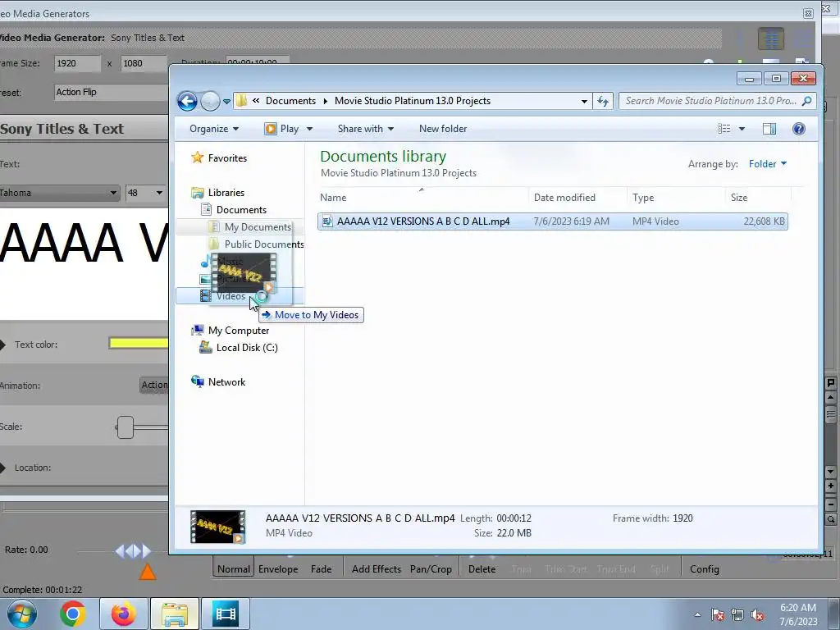The height and width of the screenshot is (630, 840).
Task: Click Documents in the address breadcrumb
Action: [x=290, y=101]
